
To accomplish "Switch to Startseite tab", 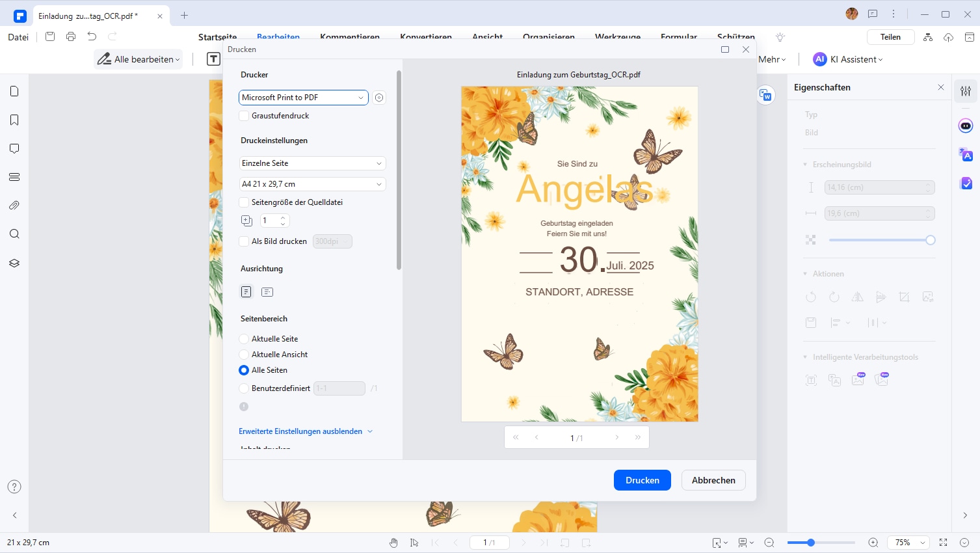I will point(217,37).
